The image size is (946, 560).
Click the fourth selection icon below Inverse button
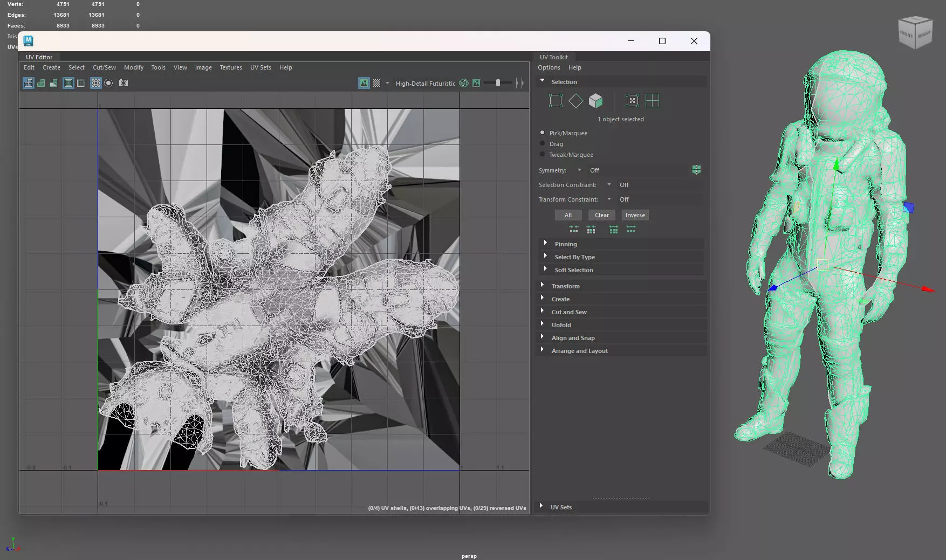630,230
